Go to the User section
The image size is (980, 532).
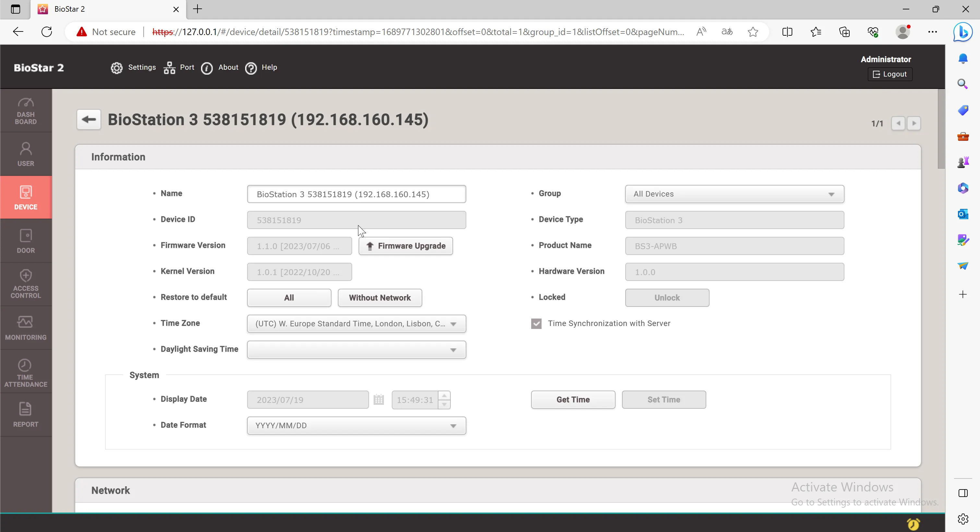(26, 154)
